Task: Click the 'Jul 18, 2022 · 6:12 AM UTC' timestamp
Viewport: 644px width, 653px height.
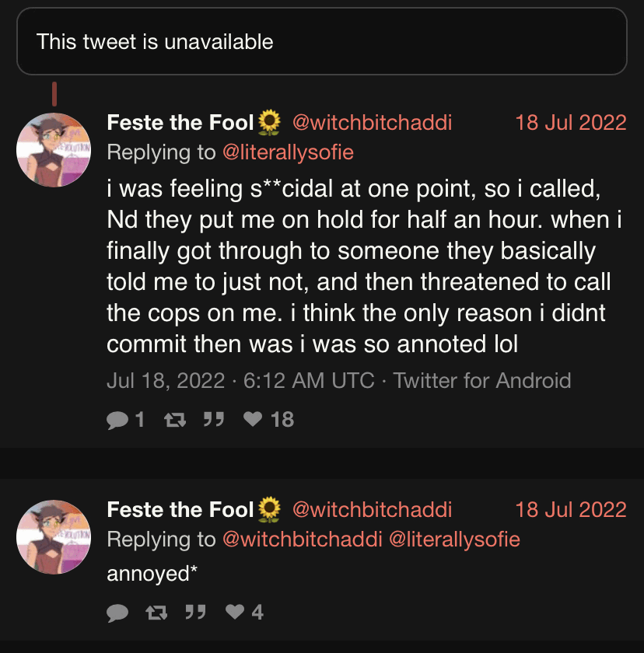Action: pos(240,381)
